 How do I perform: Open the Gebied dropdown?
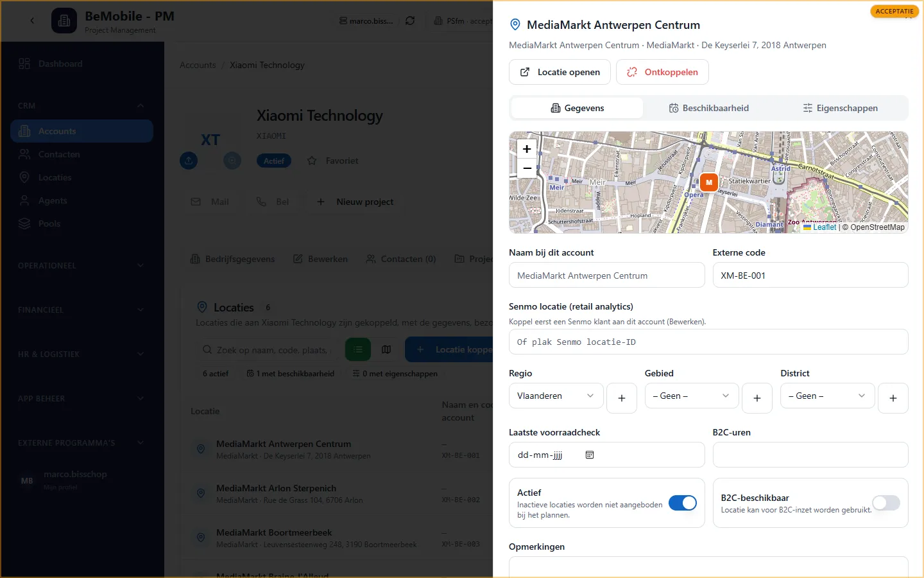tap(692, 396)
